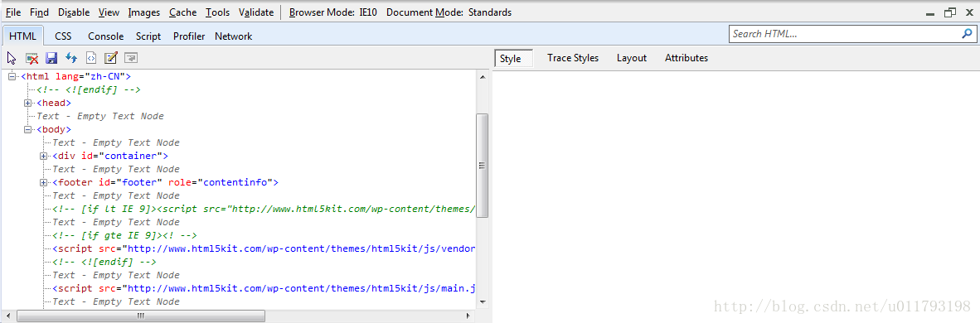The height and width of the screenshot is (323, 980).
Task: Select the <footer id="footer" role="contentinfo"> row
Action: pos(165,182)
